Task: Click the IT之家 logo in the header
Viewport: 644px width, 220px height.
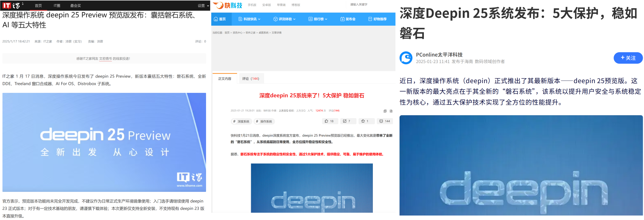Action: pos(11,5)
